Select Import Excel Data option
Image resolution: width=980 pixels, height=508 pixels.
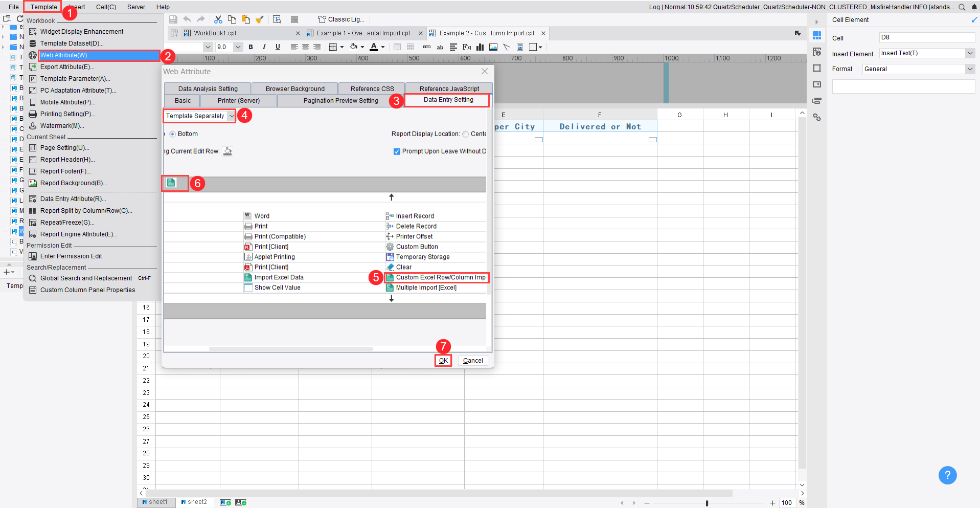pos(279,277)
